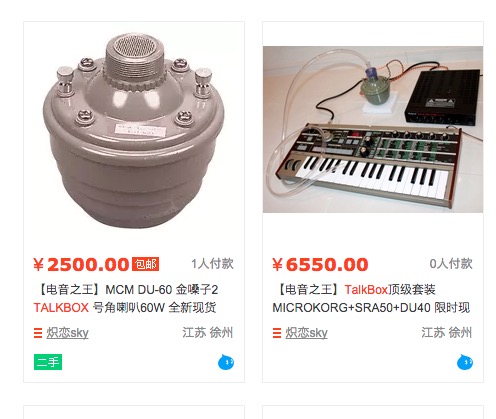This screenshot has width=496, height=419.
Task: Click the 包邮 free-shipping badge
Action: coord(146,264)
